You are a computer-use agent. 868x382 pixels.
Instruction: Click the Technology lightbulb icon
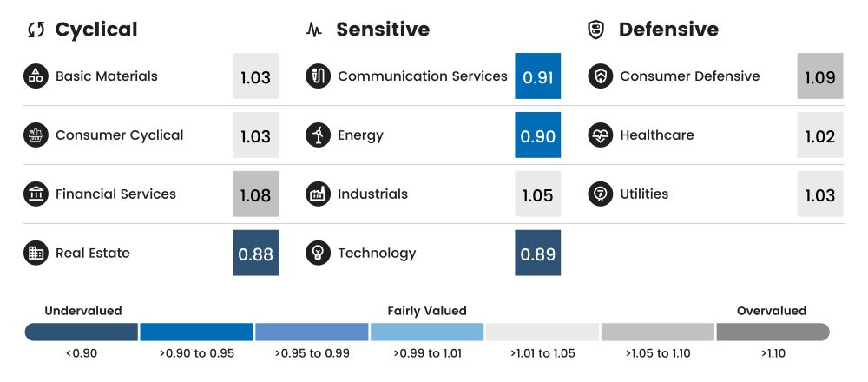pyautogui.click(x=319, y=254)
